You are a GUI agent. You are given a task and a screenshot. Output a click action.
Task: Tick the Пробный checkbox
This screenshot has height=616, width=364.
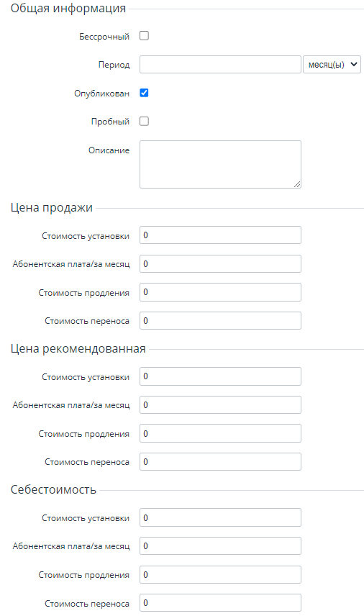[x=144, y=121]
